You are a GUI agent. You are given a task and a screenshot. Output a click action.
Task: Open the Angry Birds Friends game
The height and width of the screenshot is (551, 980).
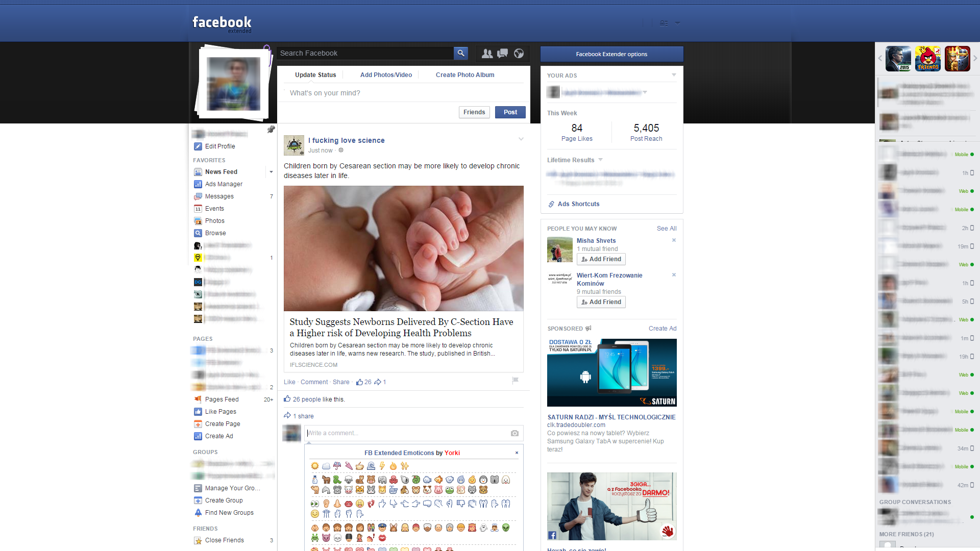(928, 58)
